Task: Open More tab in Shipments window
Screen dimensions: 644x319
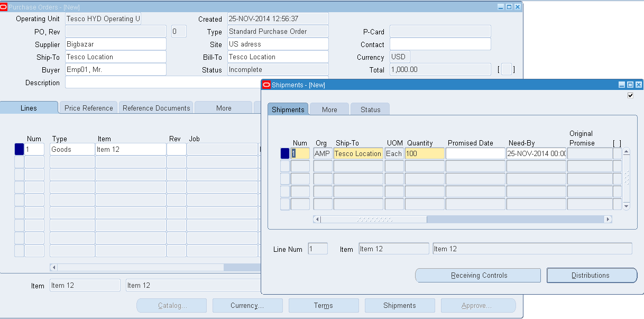Action: pyautogui.click(x=329, y=109)
